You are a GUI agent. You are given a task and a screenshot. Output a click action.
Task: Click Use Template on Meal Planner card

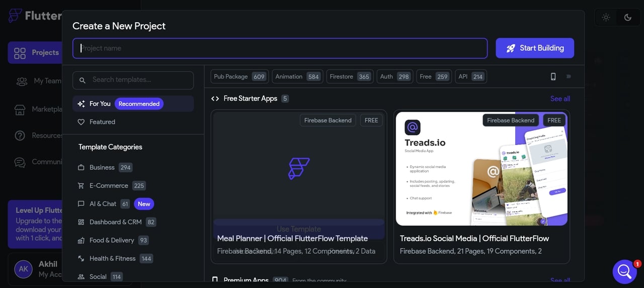(x=299, y=229)
